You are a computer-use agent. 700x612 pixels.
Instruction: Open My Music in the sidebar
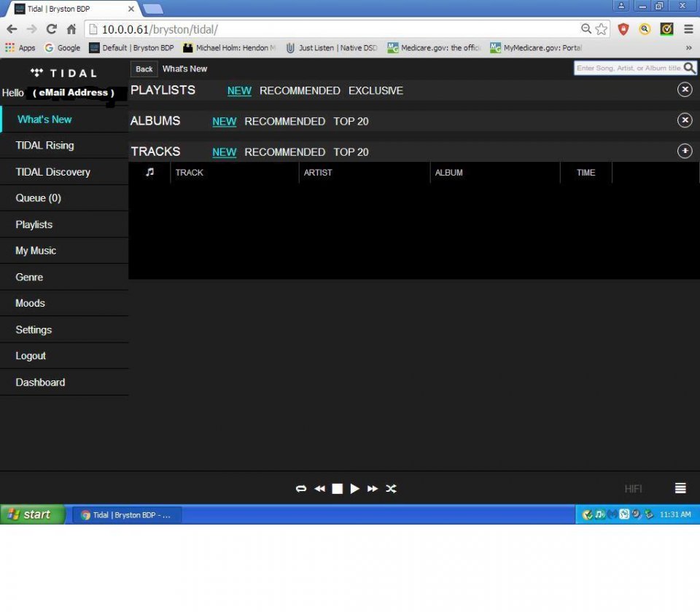64,251
